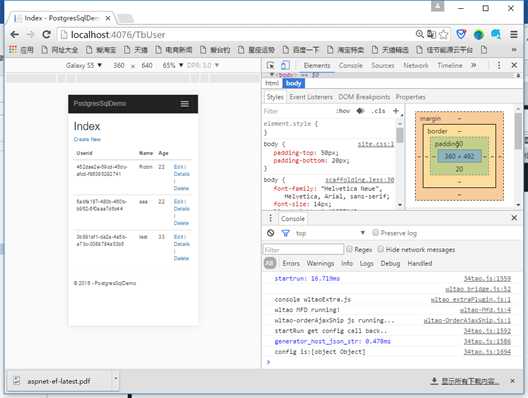528x398 pixels.
Task: Show more DevTools tabs with the chevron
Action: (x=473, y=65)
